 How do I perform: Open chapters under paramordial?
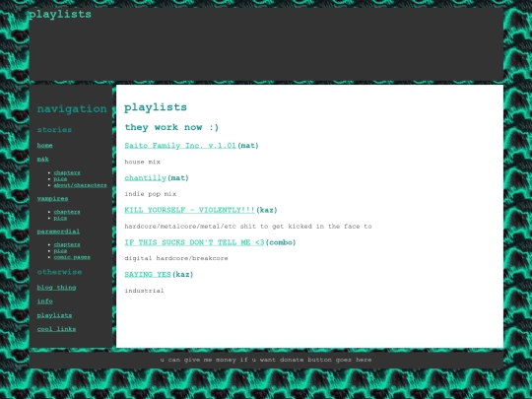[67, 244]
